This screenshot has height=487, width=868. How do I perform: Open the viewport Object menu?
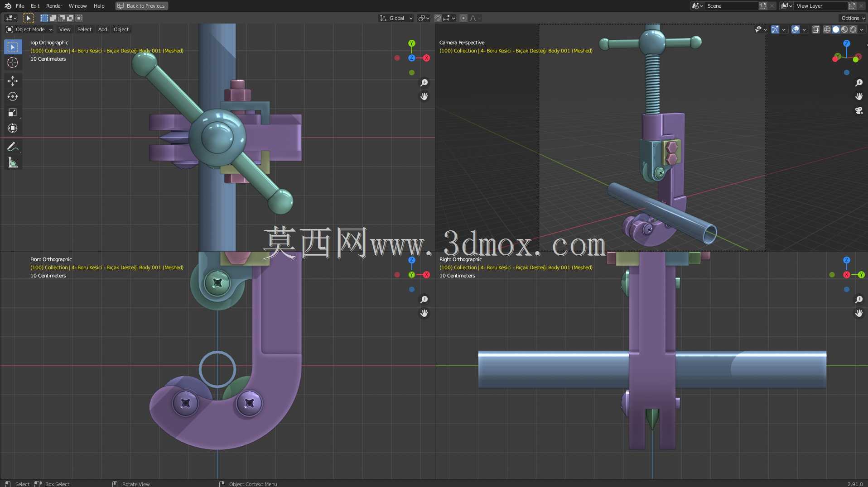(121, 29)
